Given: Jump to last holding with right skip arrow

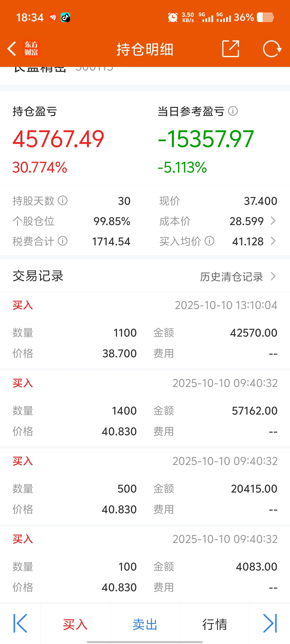Looking at the screenshot, I should click(x=270, y=623).
